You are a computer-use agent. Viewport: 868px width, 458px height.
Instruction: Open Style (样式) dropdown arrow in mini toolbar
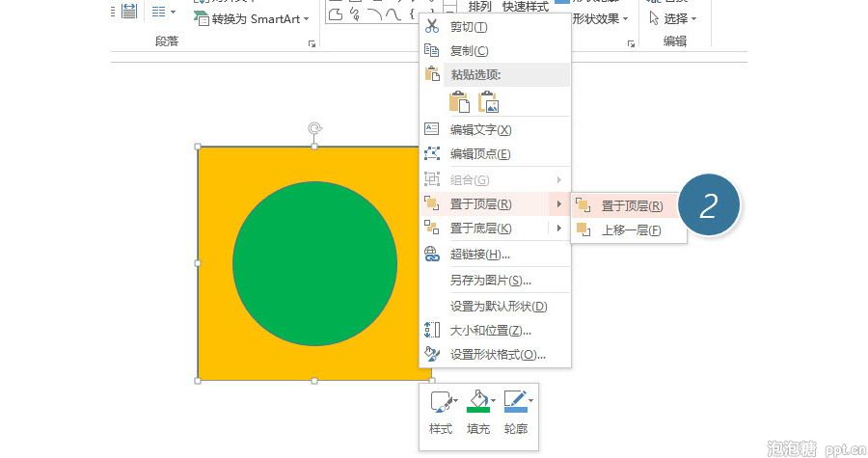coord(456,400)
